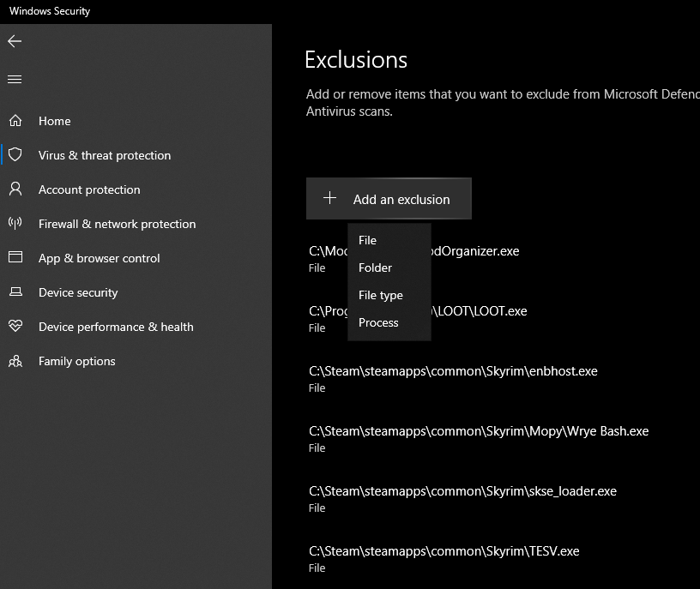The image size is (700, 589).
Task: Click the person icon for Account protection
Action: tap(15, 189)
